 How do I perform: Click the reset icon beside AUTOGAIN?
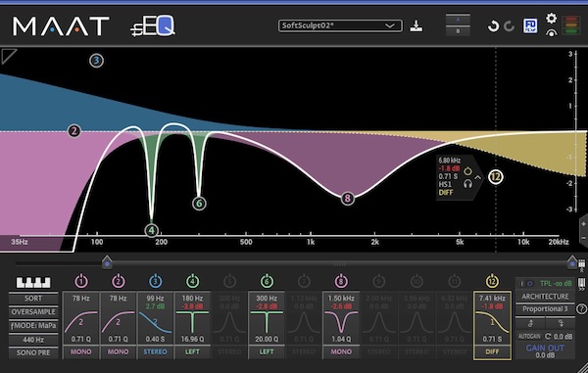(x=548, y=337)
